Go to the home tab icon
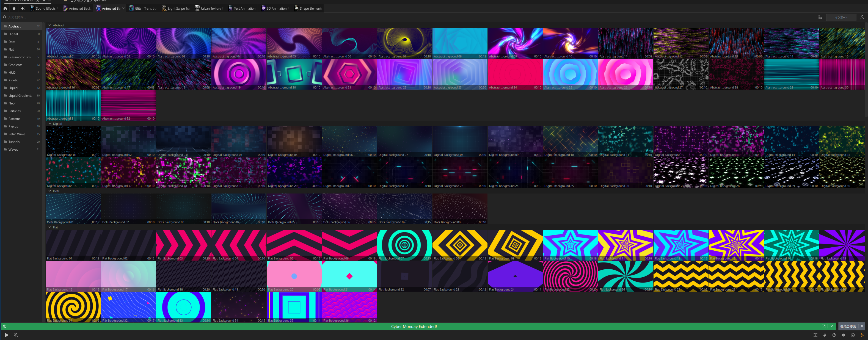 tap(5, 9)
